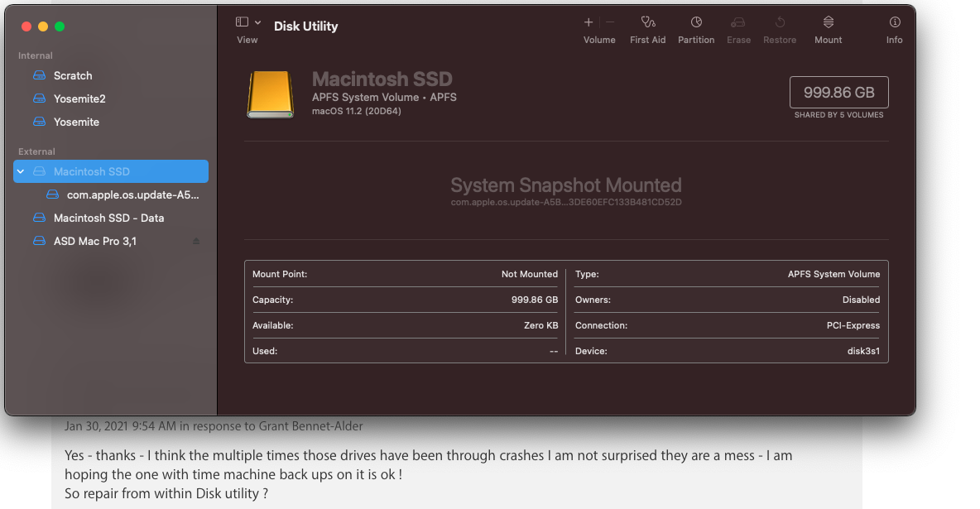Screen dimensions: 980x509
Task: Open the Info inspector icon
Action: 895,22
